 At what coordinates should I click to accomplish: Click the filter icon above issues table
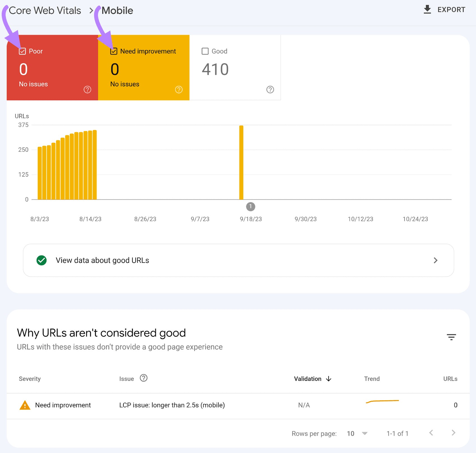click(451, 337)
